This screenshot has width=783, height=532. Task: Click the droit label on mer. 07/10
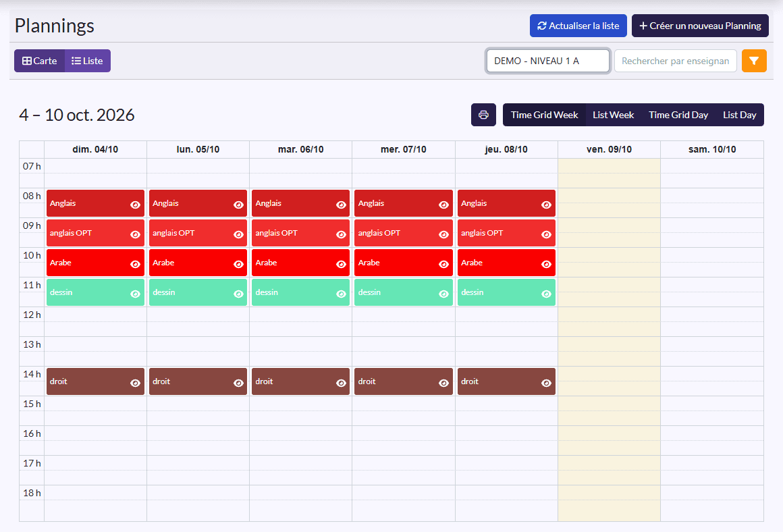coord(367,381)
